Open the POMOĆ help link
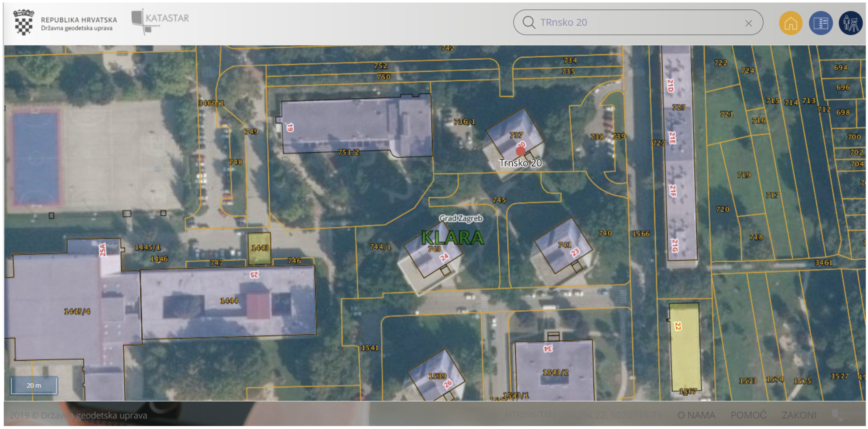Screen dimensions: 868x429 pos(748,415)
